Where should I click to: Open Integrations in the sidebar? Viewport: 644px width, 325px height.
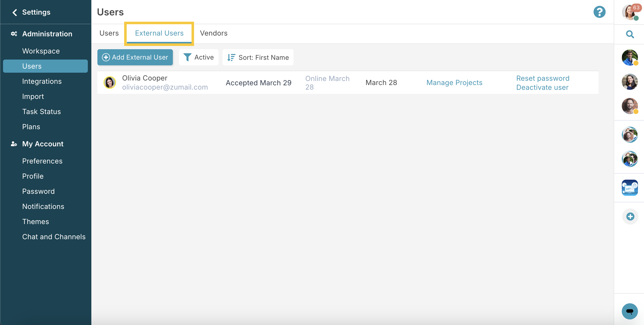(x=42, y=81)
